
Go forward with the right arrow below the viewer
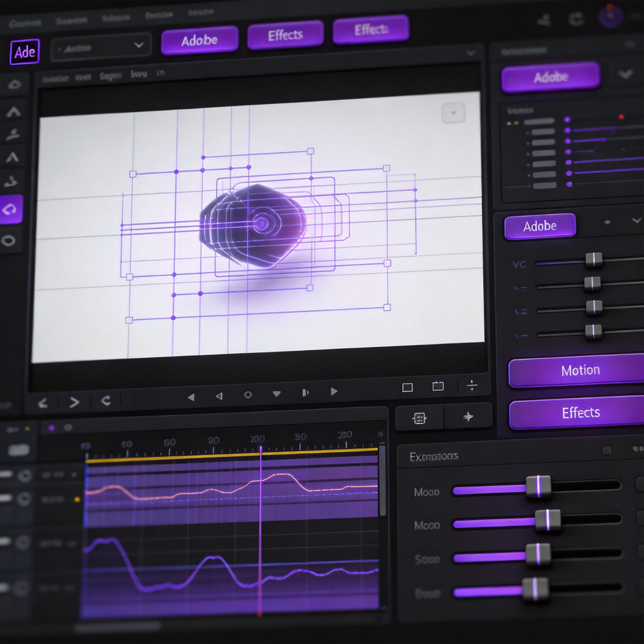75,402
